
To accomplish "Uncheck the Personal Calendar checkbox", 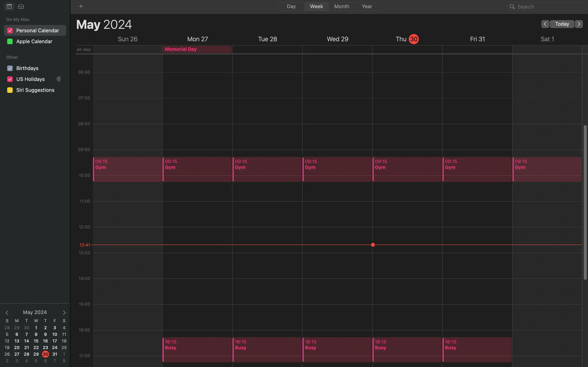I will point(10,31).
